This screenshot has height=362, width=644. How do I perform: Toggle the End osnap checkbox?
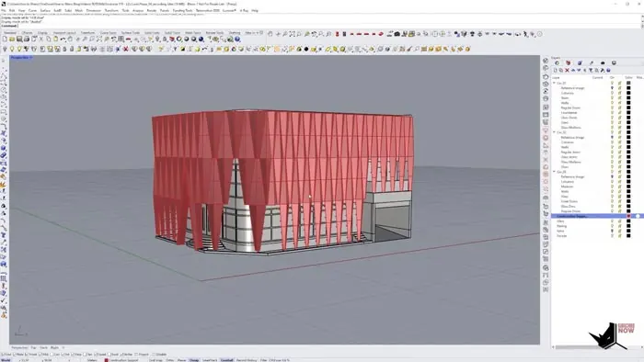[4, 355]
